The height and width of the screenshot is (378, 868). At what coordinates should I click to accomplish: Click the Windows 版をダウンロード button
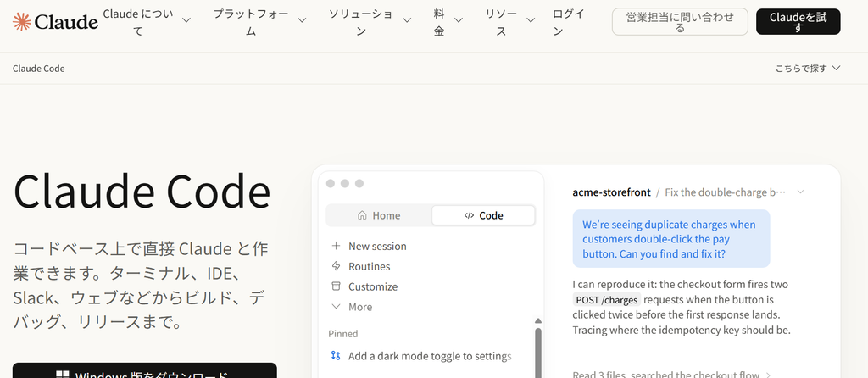tap(144, 371)
